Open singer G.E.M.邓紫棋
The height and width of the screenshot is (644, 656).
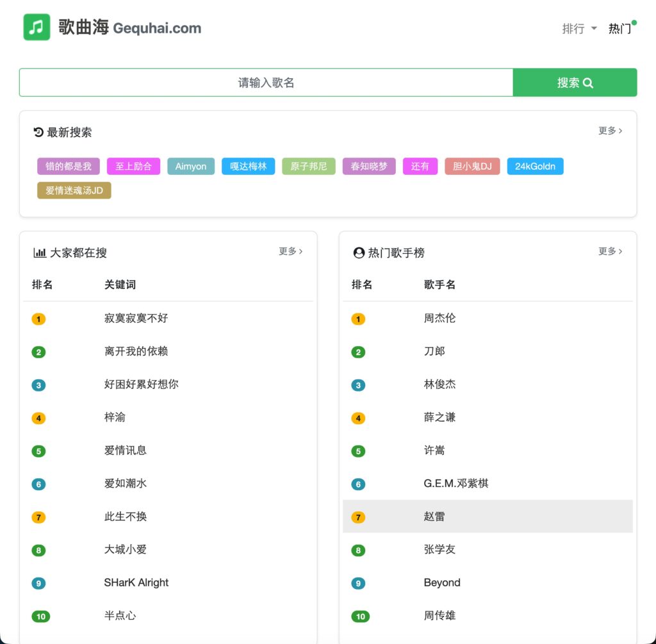click(456, 483)
